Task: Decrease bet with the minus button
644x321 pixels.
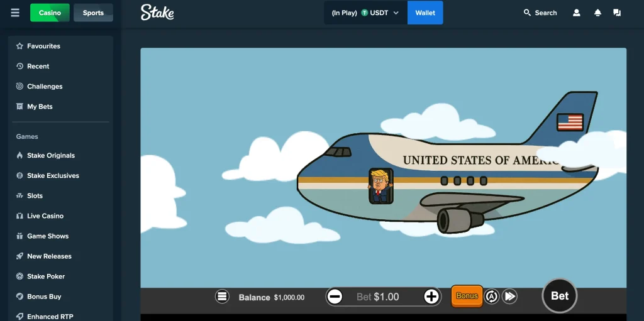Action: (x=335, y=297)
